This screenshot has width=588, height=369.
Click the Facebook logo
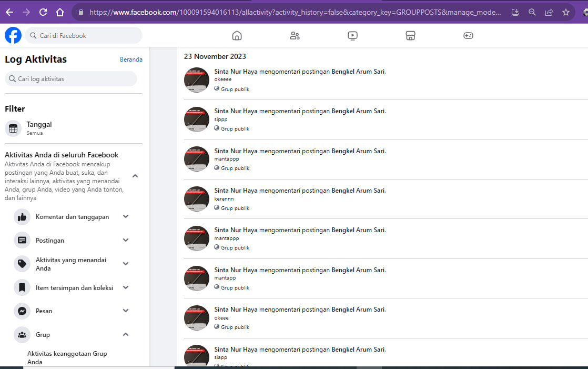click(x=13, y=36)
